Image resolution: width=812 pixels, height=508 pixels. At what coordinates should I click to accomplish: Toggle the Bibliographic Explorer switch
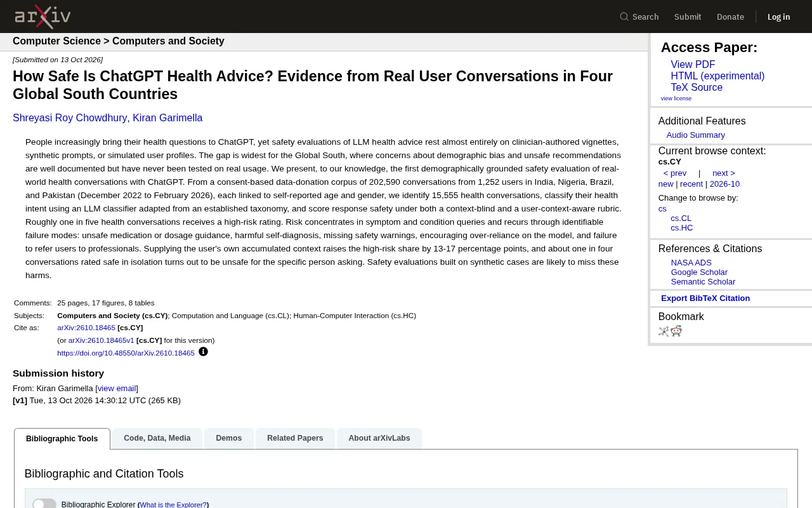pos(44,504)
